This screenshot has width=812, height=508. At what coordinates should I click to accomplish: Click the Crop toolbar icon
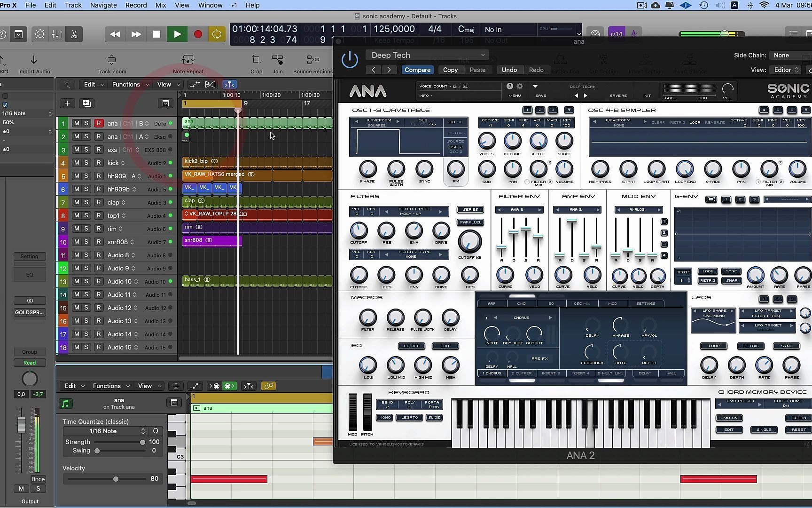(256, 64)
